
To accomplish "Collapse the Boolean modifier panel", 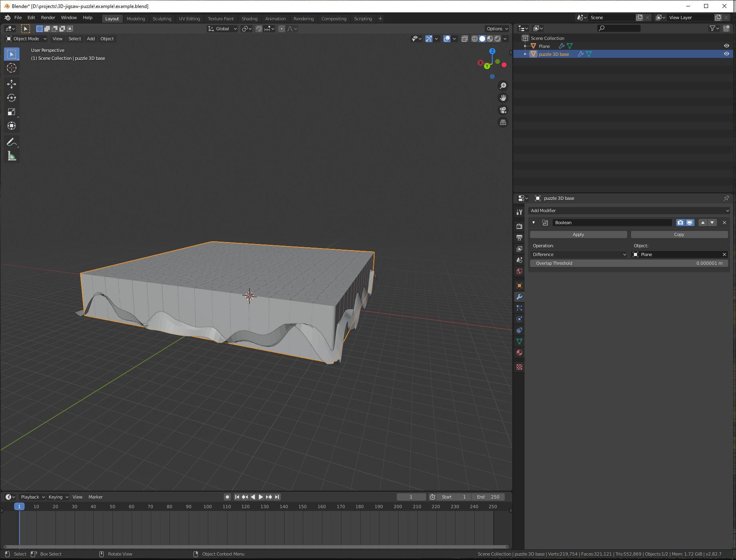I will tap(533, 223).
